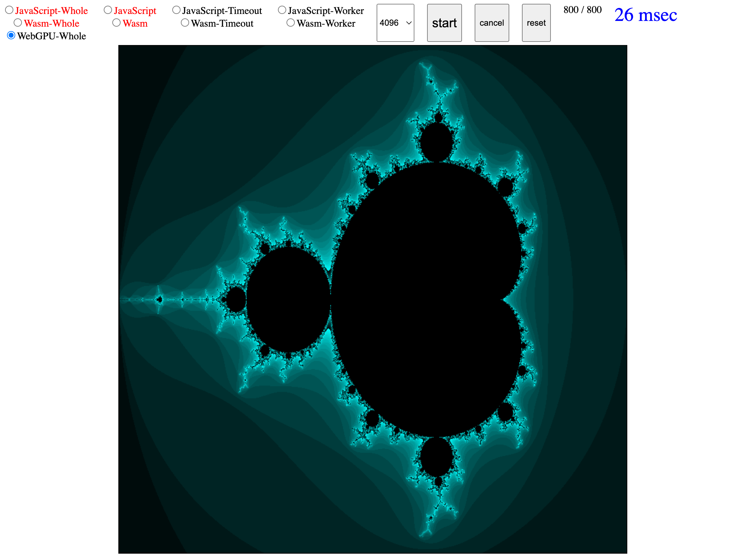The width and height of the screenshot is (745, 560).
Task: Click the bottom black bulb on the Mandelbrot
Action: 437,457
